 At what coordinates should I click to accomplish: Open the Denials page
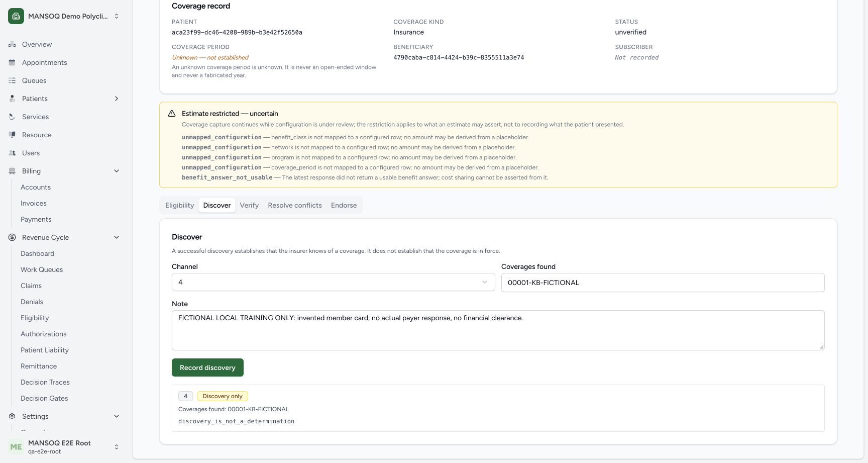pos(32,302)
